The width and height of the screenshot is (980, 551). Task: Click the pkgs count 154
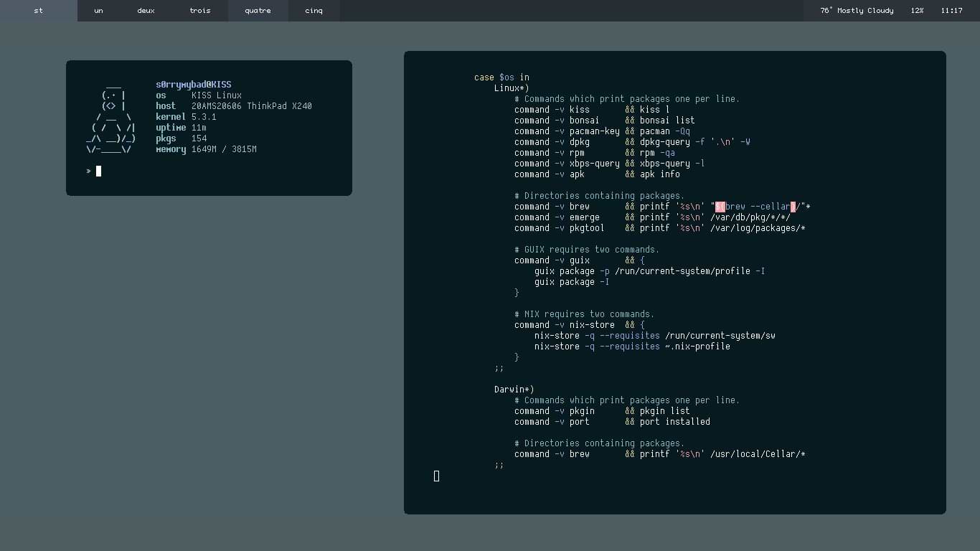point(199,138)
